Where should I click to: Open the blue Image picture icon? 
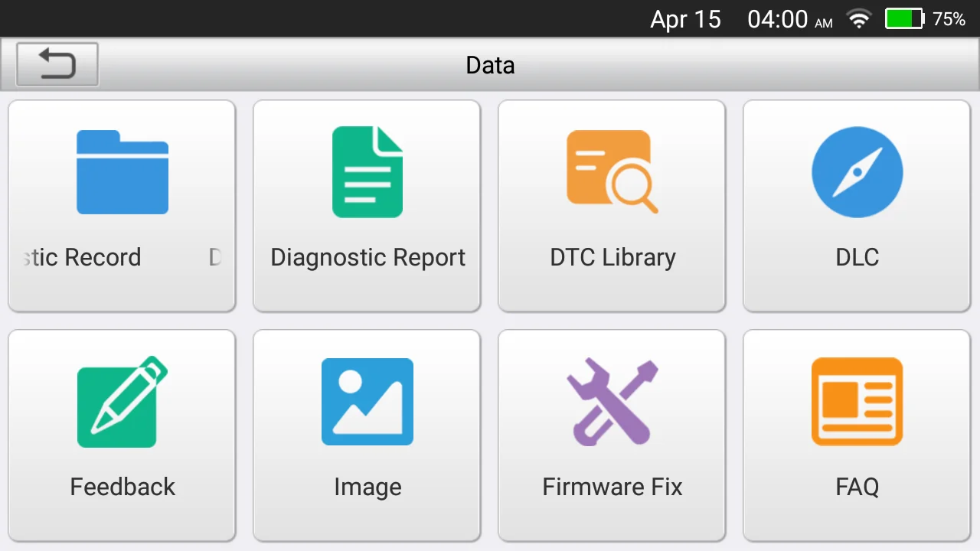point(367,402)
